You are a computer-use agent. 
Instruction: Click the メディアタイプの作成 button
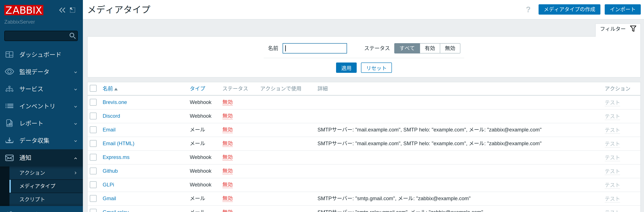pyautogui.click(x=569, y=9)
